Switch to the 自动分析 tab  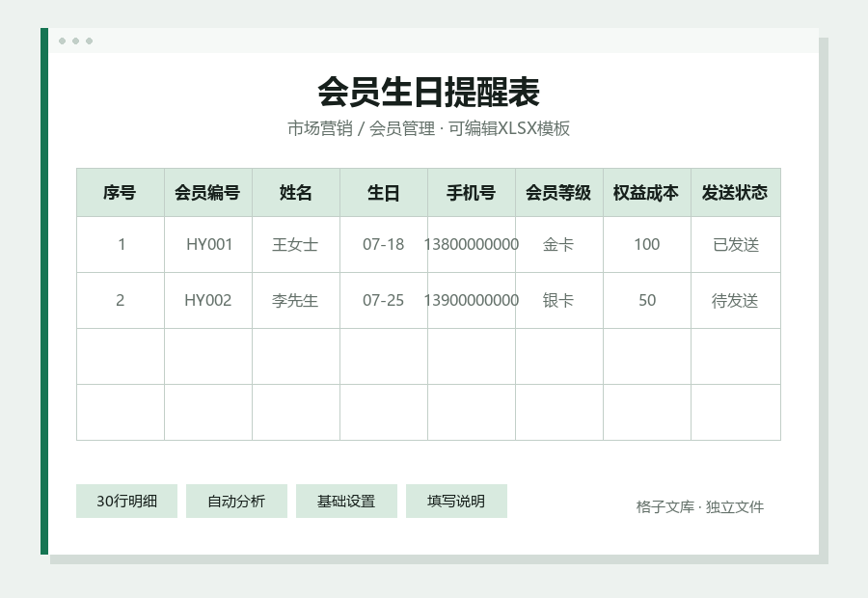pyautogui.click(x=236, y=502)
